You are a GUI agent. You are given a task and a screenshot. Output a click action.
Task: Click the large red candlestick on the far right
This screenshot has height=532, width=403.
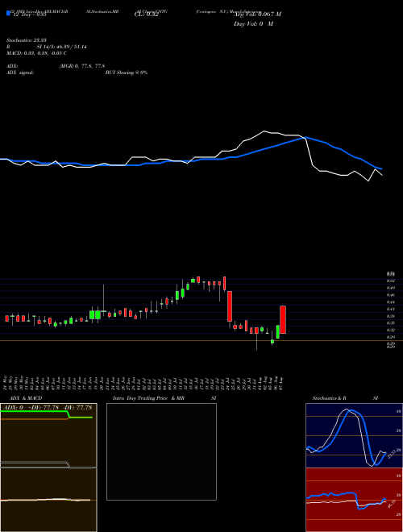(x=283, y=320)
